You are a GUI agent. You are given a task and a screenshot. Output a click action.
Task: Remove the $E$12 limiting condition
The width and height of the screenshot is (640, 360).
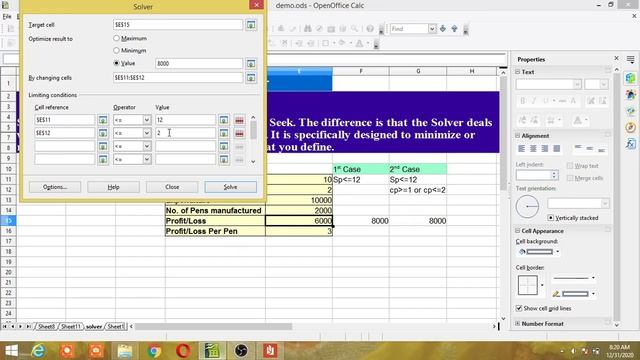point(240,133)
